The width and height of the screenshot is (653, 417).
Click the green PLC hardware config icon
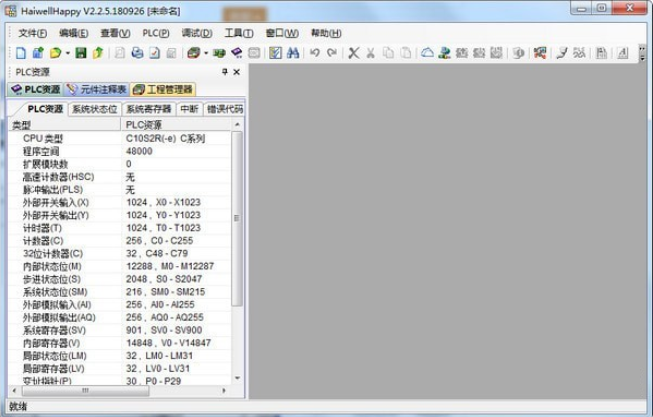pos(219,53)
